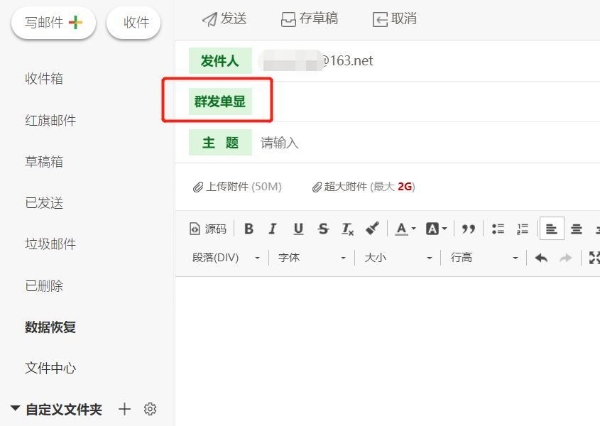Image resolution: width=600 pixels, height=426 pixels.
Task: Click the 发件人 sender label
Action: tap(220, 60)
